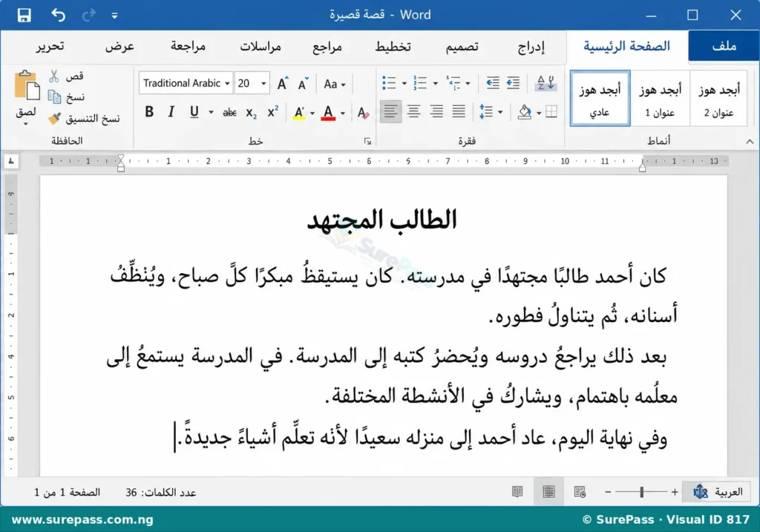
Task: Expand the لصق paste options arrow
Action: pyautogui.click(x=26, y=124)
